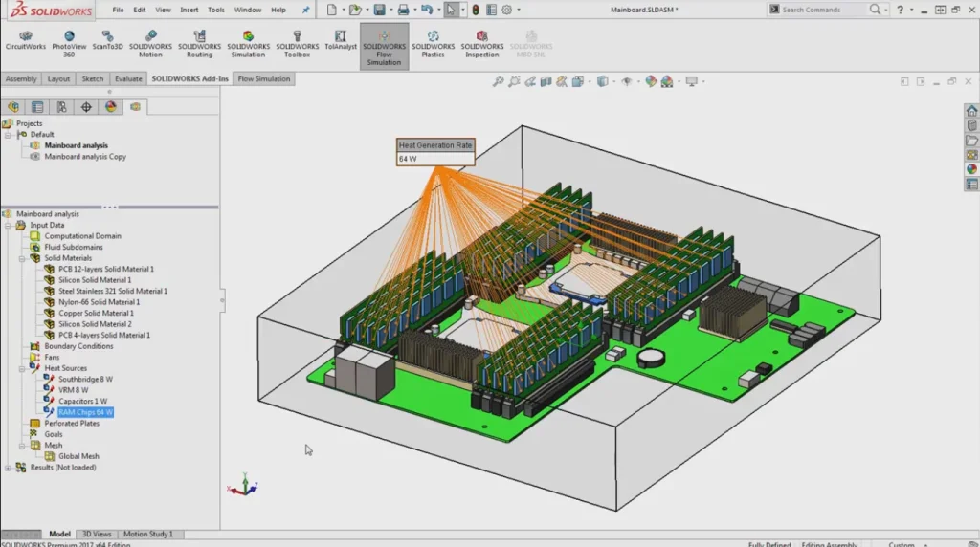Viewport: 980px width, 547px height.
Task: Collapse the Solid Materials node
Action: pyautogui.click(x=22, y=258)
